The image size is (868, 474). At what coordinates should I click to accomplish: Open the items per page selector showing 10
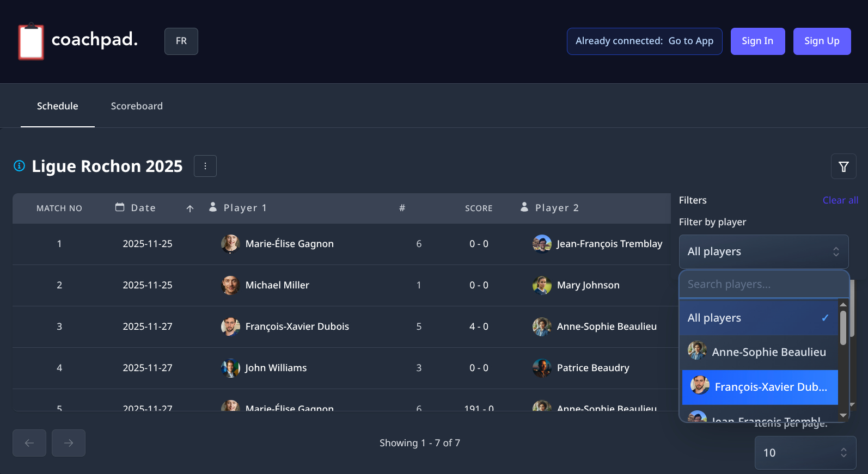point(805,452)
